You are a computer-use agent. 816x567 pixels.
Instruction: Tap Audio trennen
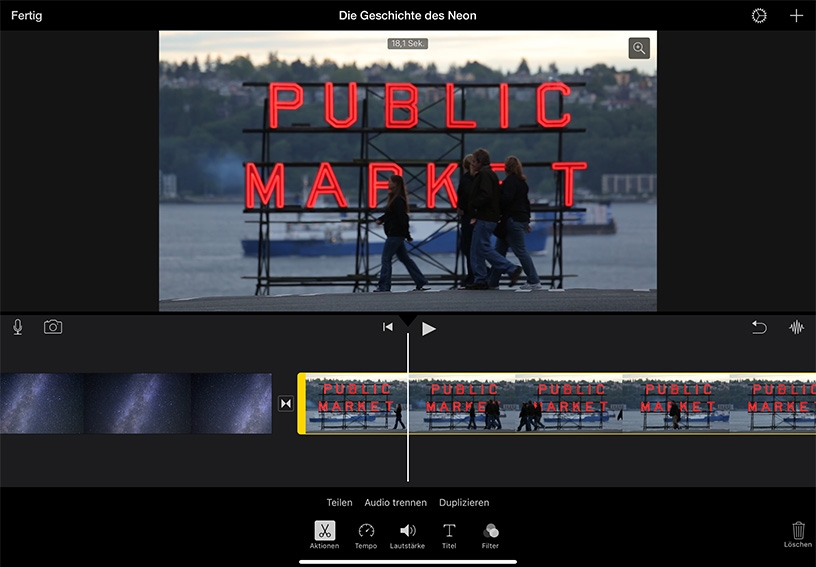click(396, 502)
